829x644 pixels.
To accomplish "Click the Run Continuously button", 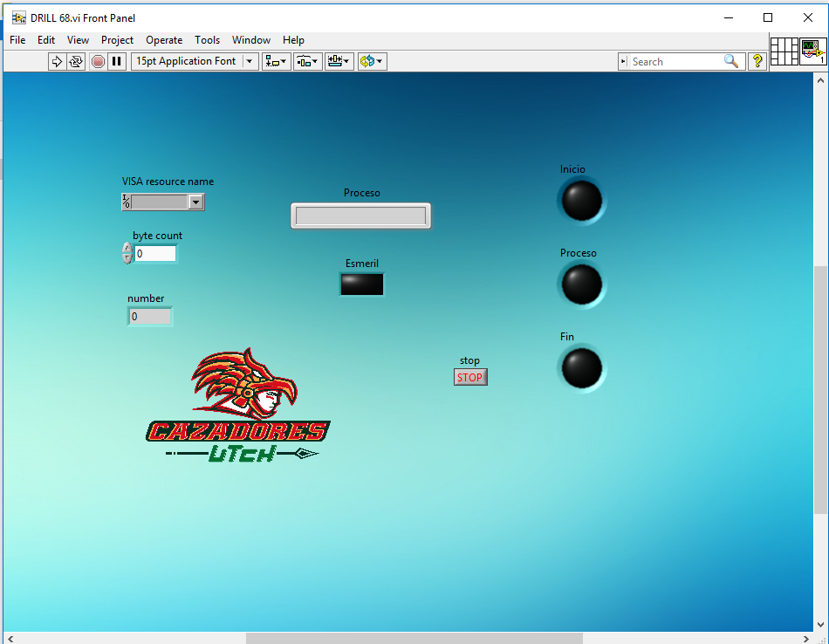I will (x=76, y=61).
